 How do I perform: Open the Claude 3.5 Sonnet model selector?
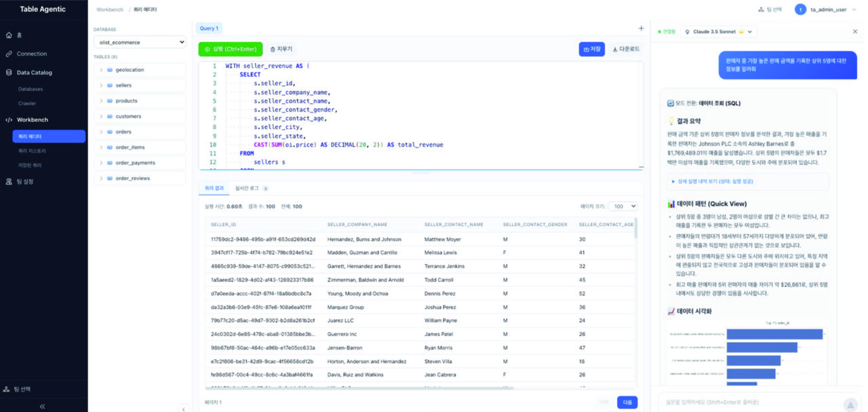tap(718, 31)
